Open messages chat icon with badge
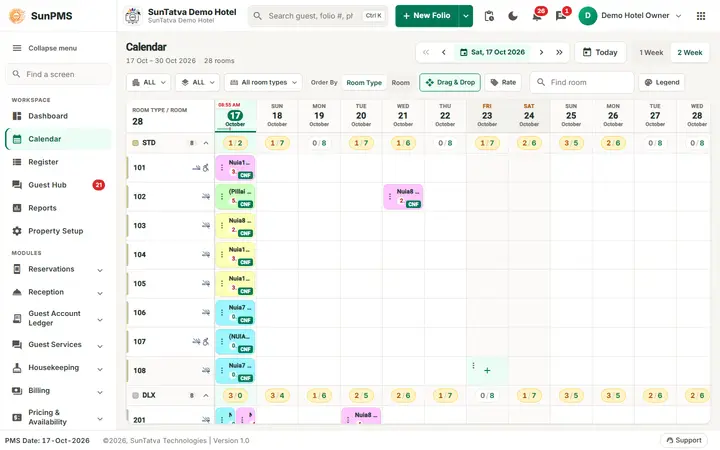720x450 pixels. [561, 16]
